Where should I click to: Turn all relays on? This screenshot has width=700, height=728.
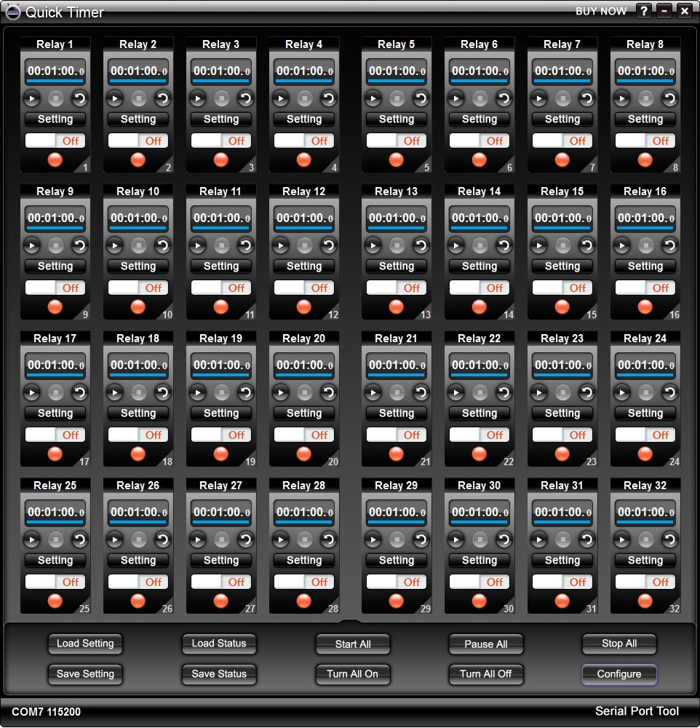353,674
